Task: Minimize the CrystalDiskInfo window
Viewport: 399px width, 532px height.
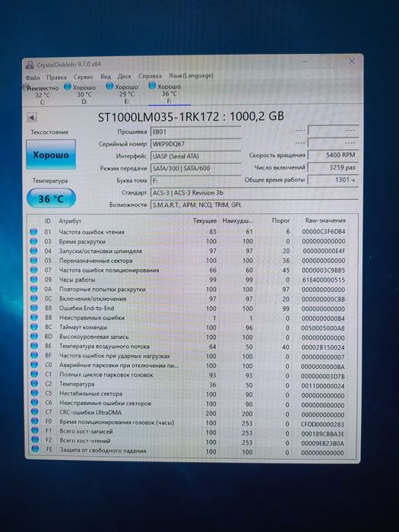Action: pyautogui.click(x=304, y=62)
